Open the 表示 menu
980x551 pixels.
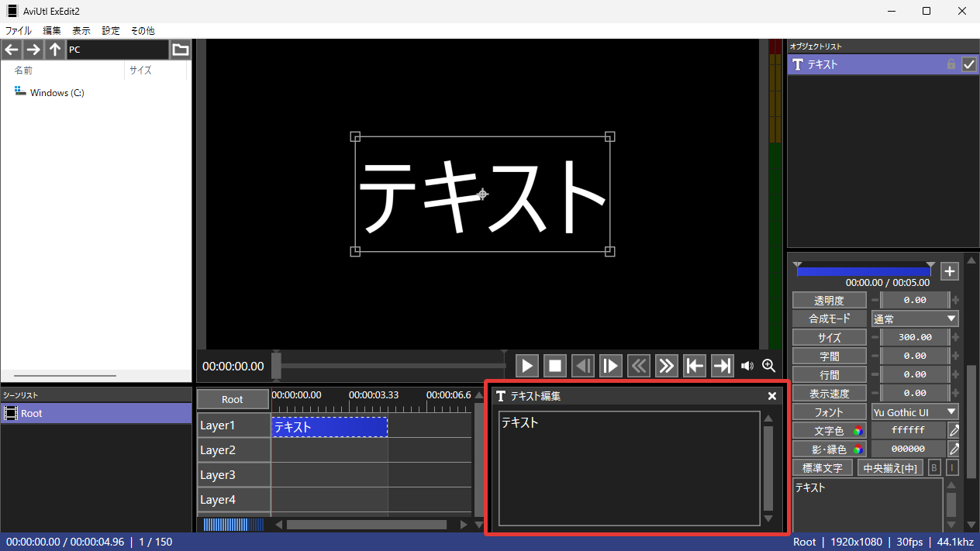tap(81, 31)
